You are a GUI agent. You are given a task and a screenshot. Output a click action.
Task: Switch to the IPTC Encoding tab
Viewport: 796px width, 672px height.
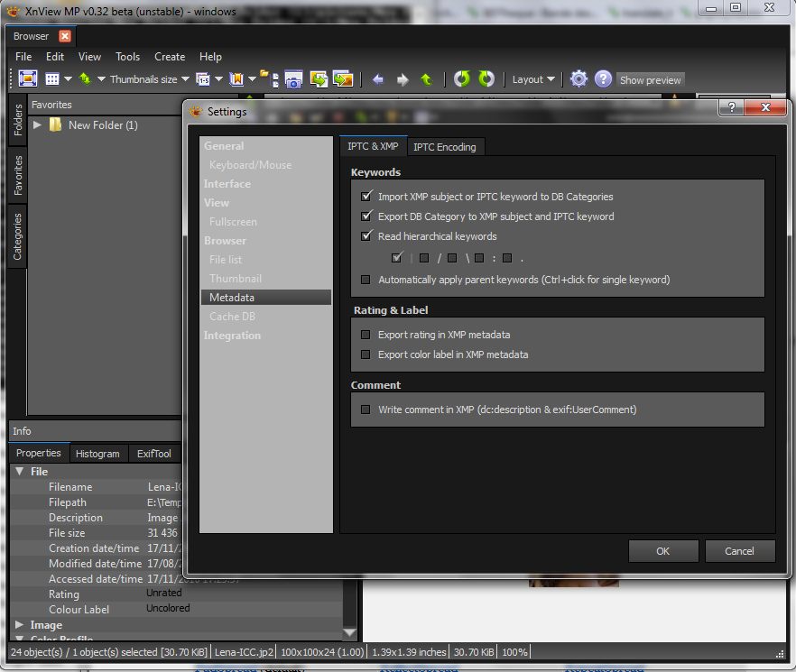445,147
